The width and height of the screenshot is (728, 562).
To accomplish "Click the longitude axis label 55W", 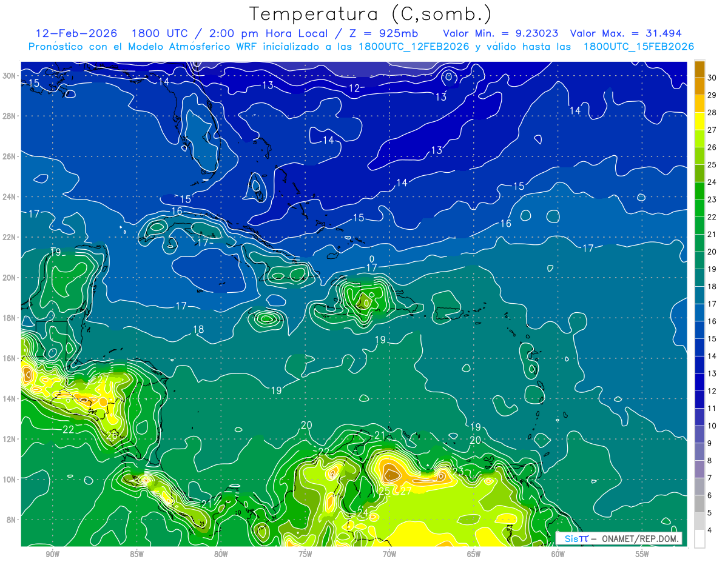I will pyautogui.click(x=642, y=554).
